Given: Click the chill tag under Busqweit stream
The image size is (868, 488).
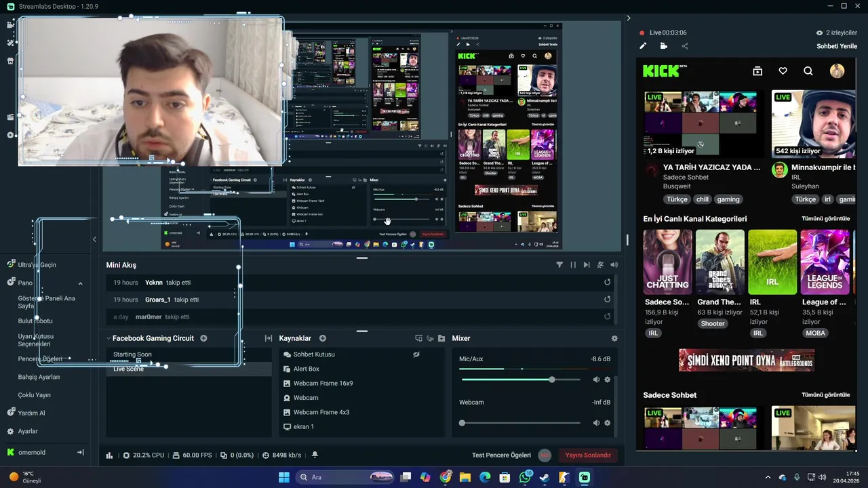Looking at the screenshot, I should tap(702, 199).
